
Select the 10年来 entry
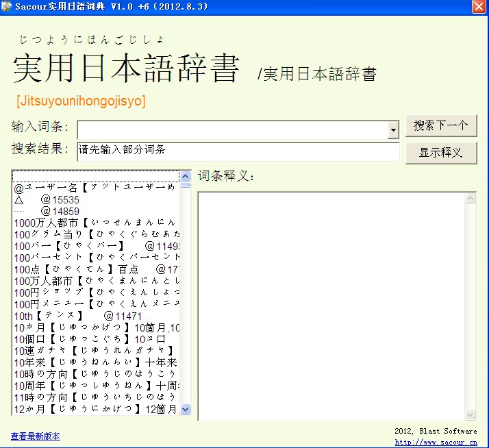(96, 362)
